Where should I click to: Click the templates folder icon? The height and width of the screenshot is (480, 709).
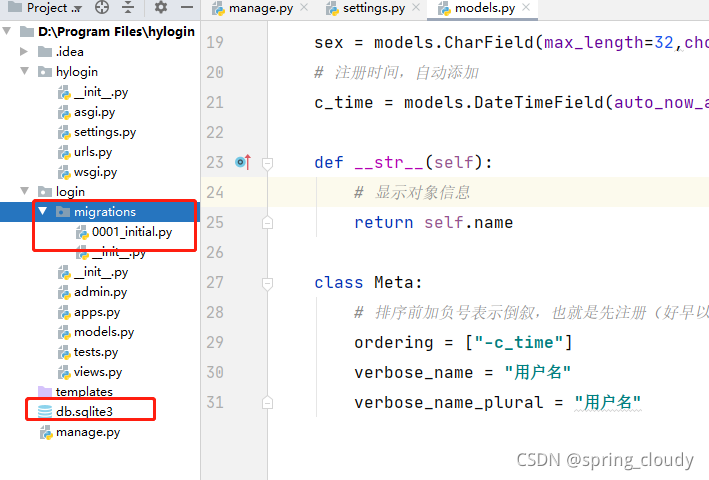click(45, 391)
